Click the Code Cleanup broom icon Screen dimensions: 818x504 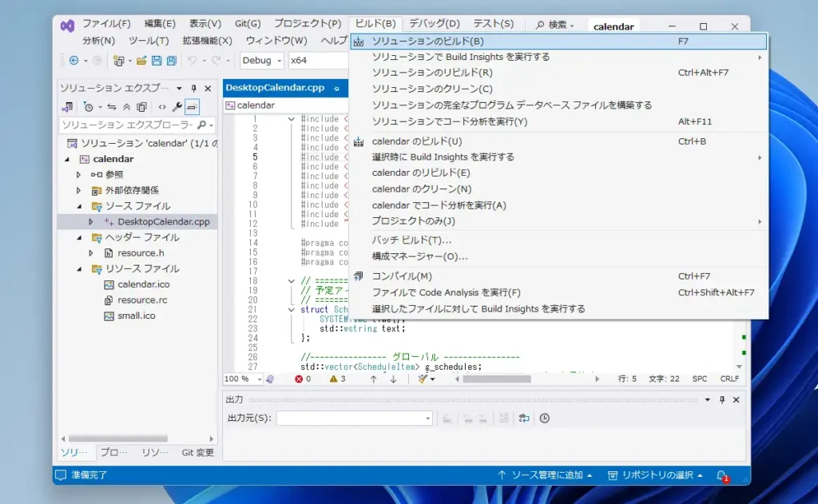(x=423, y=379)
